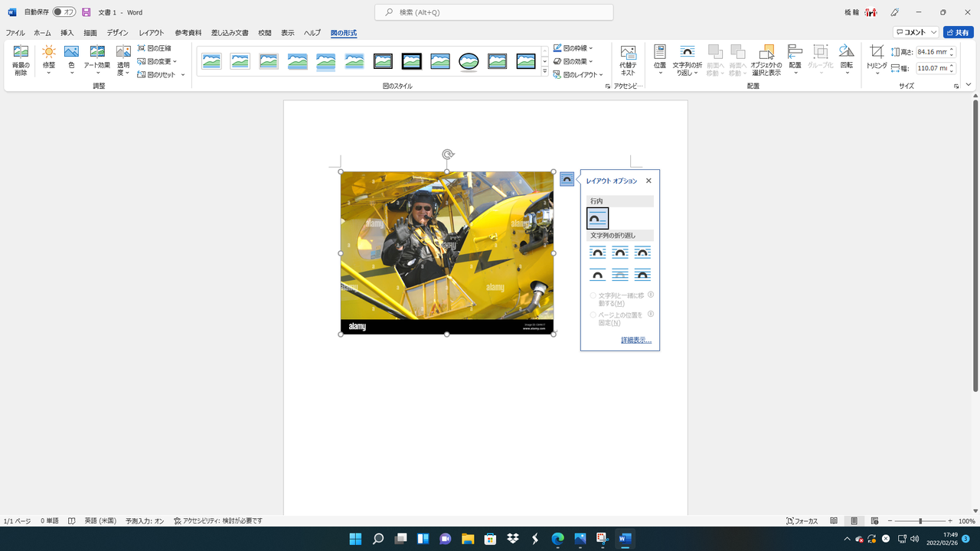Viewport: 980px width, 551px height.
Task: Open the size dialog launcher in サイズ group
Action: coord(956,86)
